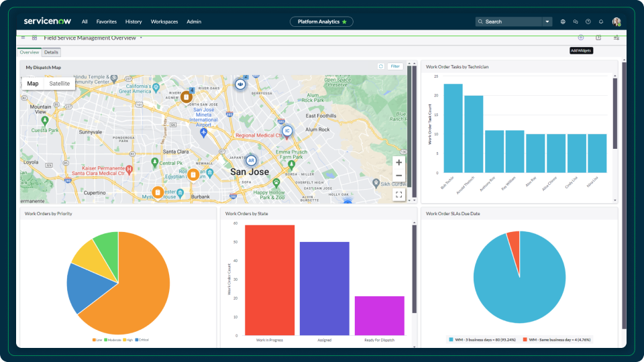Toggle the hamburger menu beside dashboard title

[x=23, y=38]
